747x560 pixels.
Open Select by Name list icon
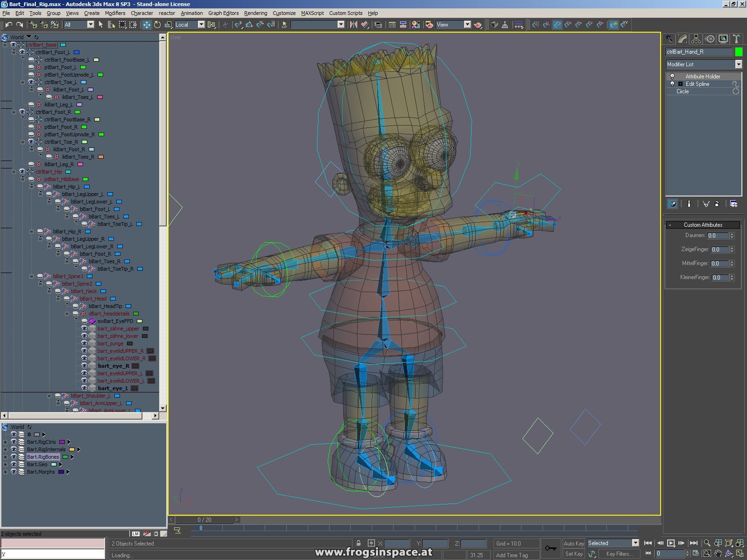pos(111,25)
